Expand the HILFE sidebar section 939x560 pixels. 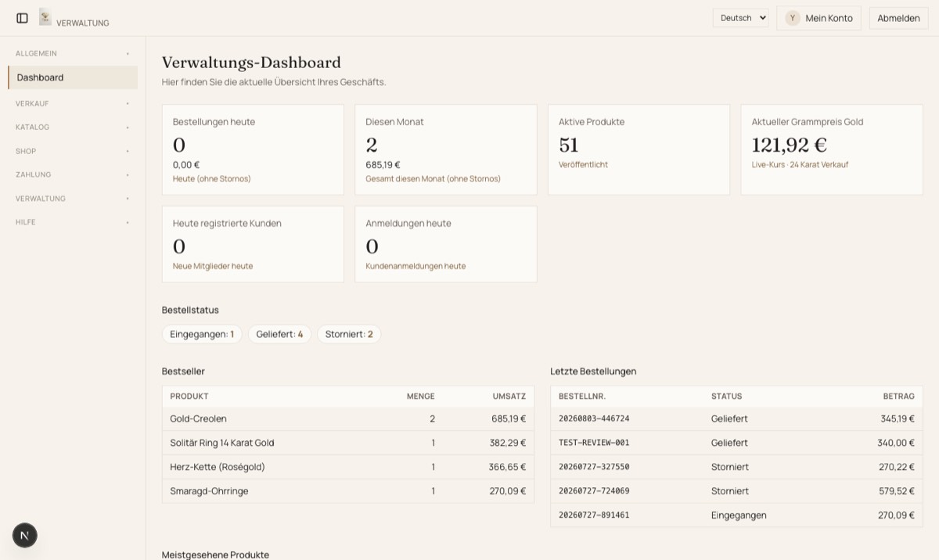point(73,222)
